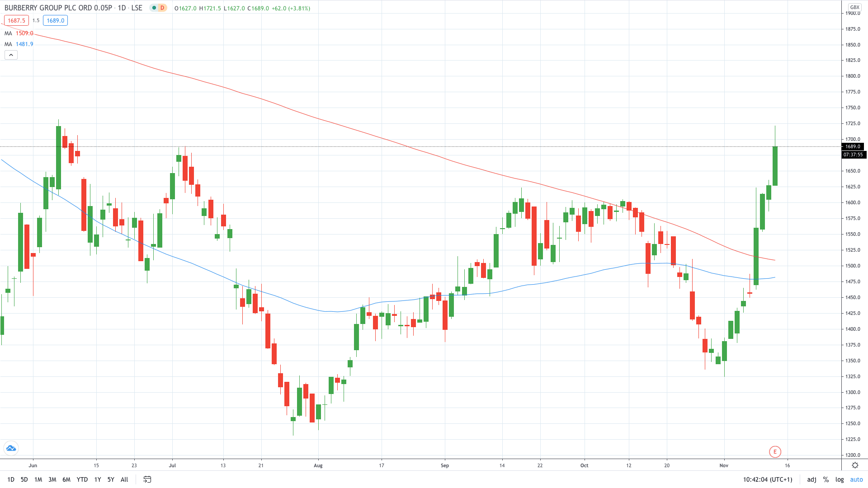Click the Sep date label on time axis
Image resolution: width=868 pixels, height=488 pixels.
click(445, 465)
